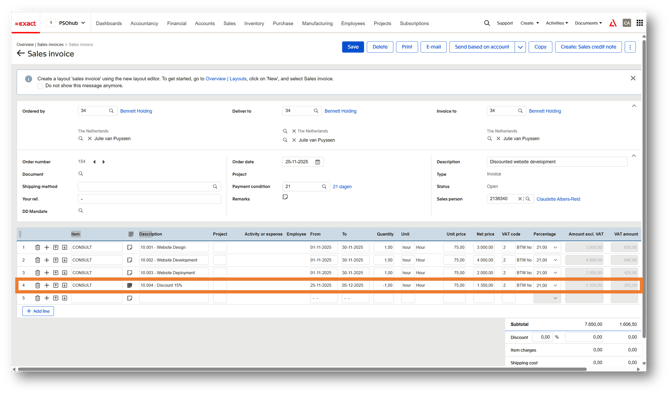
Task: Open the CA user avatar menu
Action: [x=627, y=23]
